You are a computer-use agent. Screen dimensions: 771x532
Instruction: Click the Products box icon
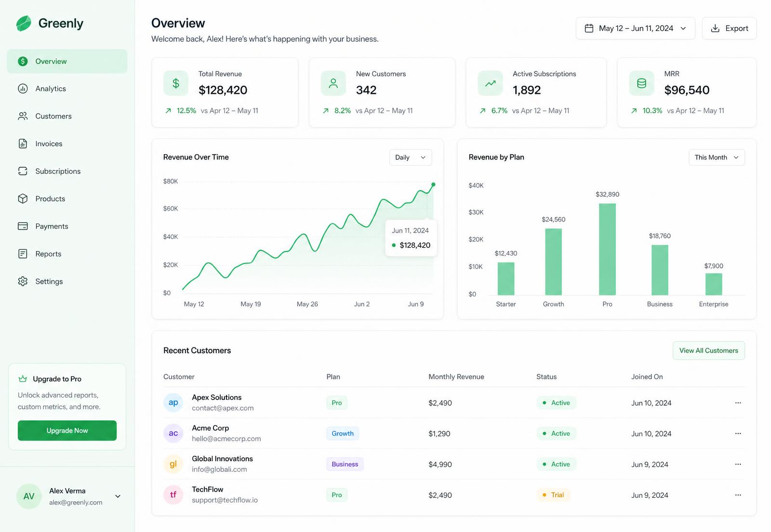pyautogui.click(x=23, y=199)
